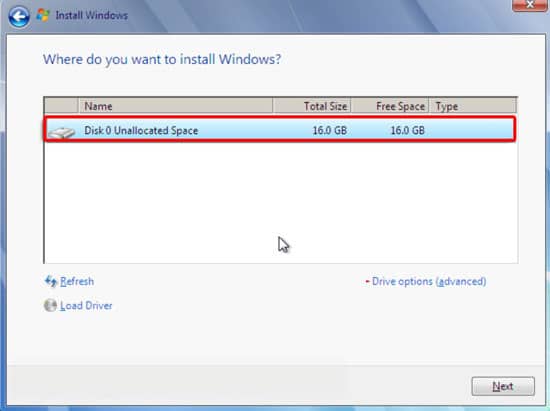The image size is (550, 411).
Task: Proceed with the Next button
Action: click(x=503, y=386)
